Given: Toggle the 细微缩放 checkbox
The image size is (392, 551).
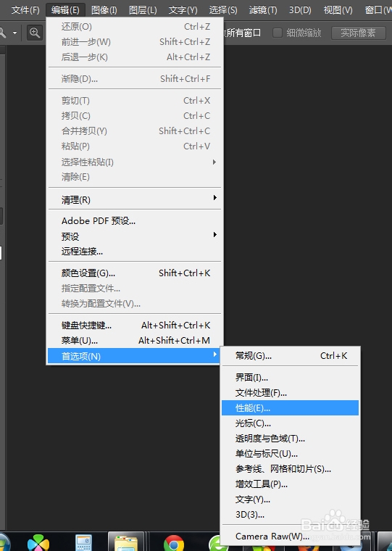Looking at the screenshot, I should (x=278, y=33).
